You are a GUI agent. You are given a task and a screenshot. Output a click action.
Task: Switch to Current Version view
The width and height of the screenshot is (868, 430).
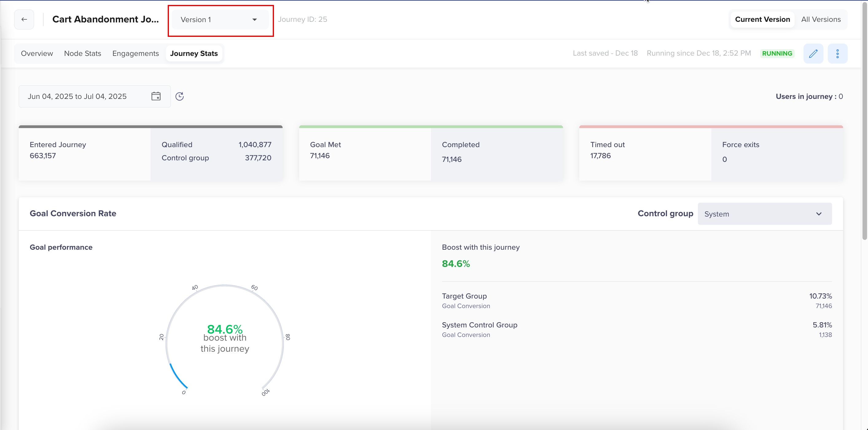click(x=762, y=20)
